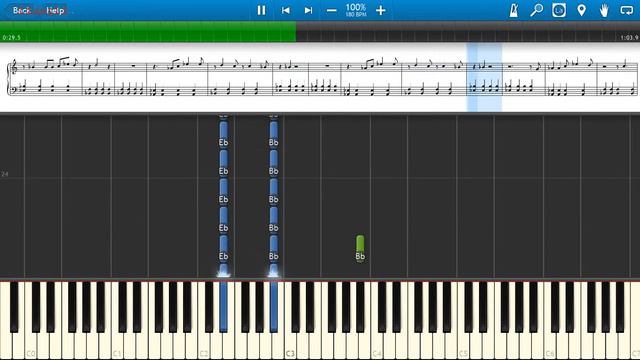Pause the song playback

point(261,10)
